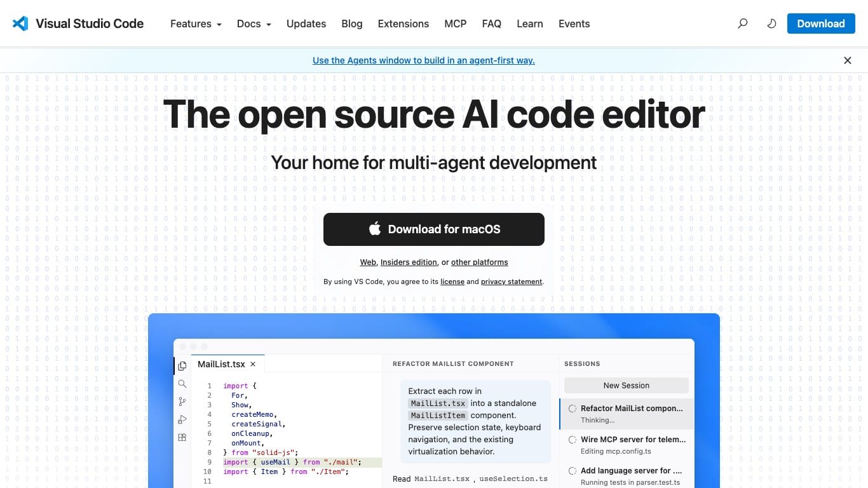
Task: Click the REFACTOR MAILLIST COMPONENT heading
Action: click(x=453, y=364)
